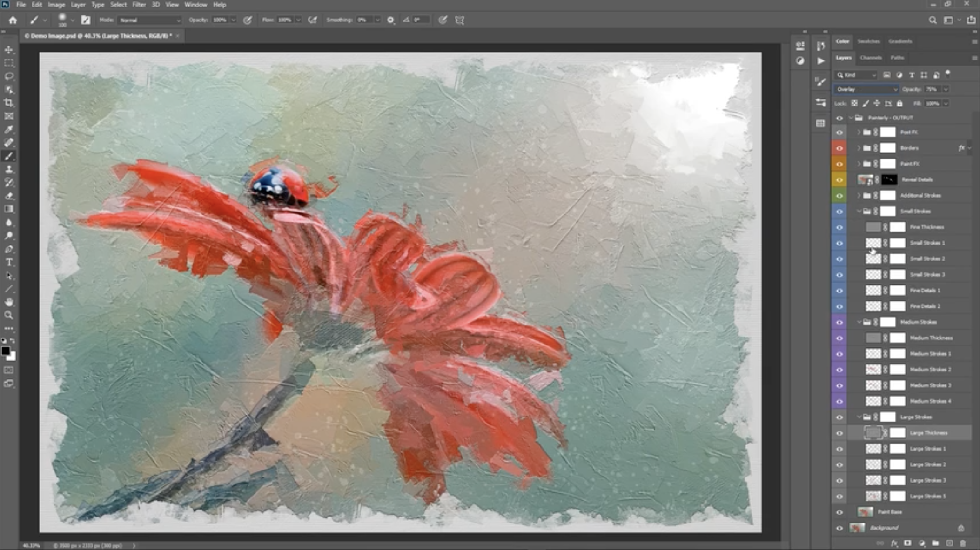Select the Lasso tool
Viewport: 980px width, 550px height.
click(x=9, y=76)
